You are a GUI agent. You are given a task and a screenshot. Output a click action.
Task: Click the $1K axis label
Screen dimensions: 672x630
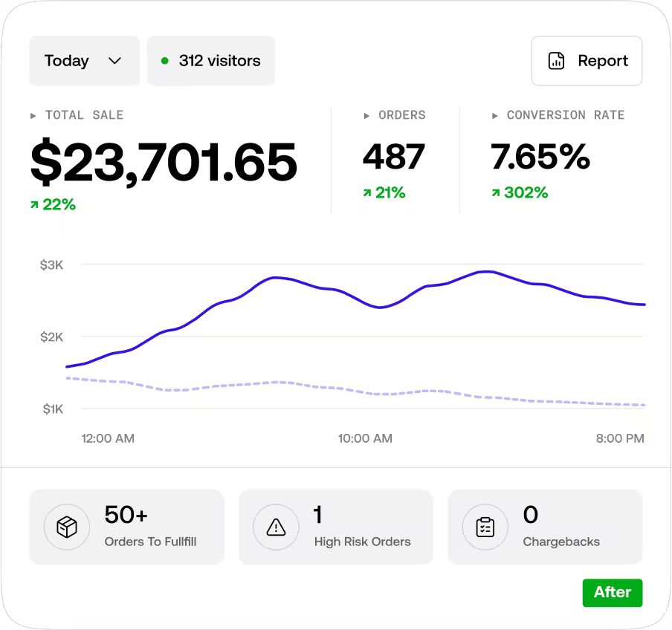click(53, 409)
